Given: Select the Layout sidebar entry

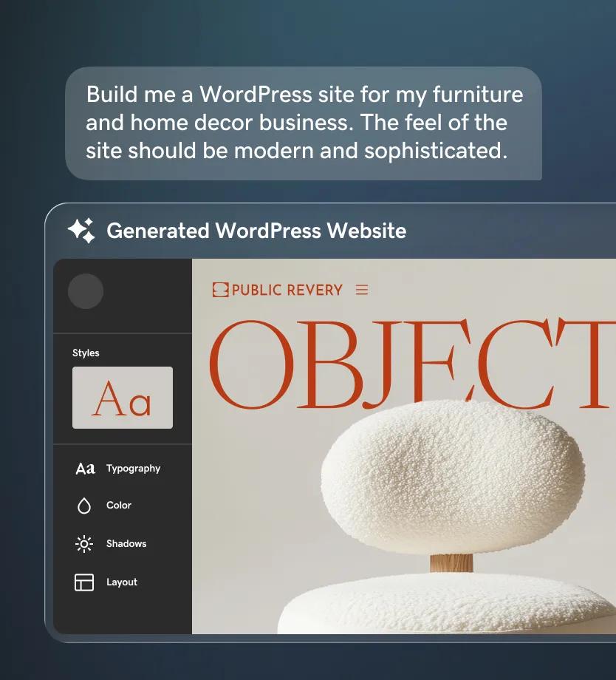Looking at the screenshot, I should (x=122, y=582).
